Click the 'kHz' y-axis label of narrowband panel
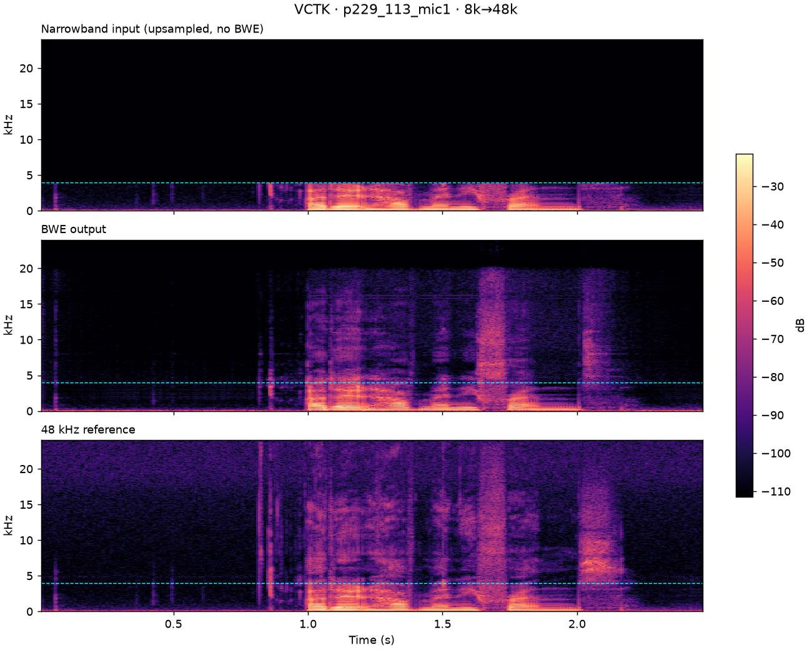Image resolution: width=812 pixels, height=650 pixels. coord(8,125)
